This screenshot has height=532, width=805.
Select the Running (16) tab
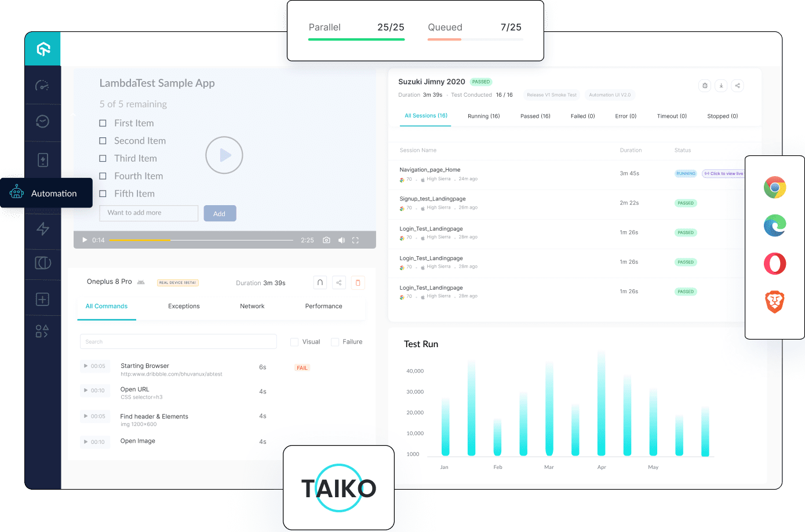[483, 116]
